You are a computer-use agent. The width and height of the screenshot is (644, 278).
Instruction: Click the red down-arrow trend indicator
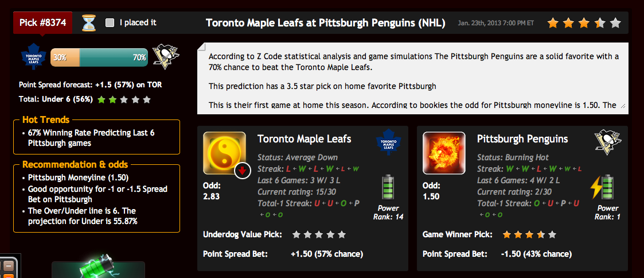coord(243,171)
